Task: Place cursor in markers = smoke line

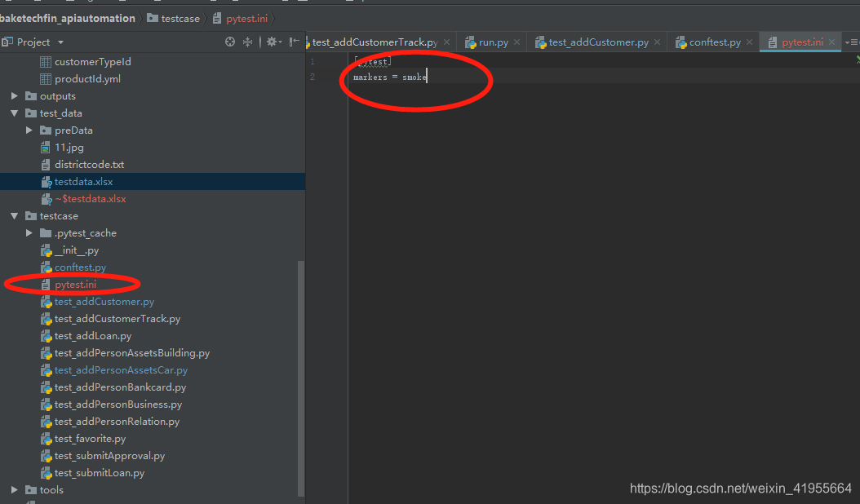Action: pos(389,77)
